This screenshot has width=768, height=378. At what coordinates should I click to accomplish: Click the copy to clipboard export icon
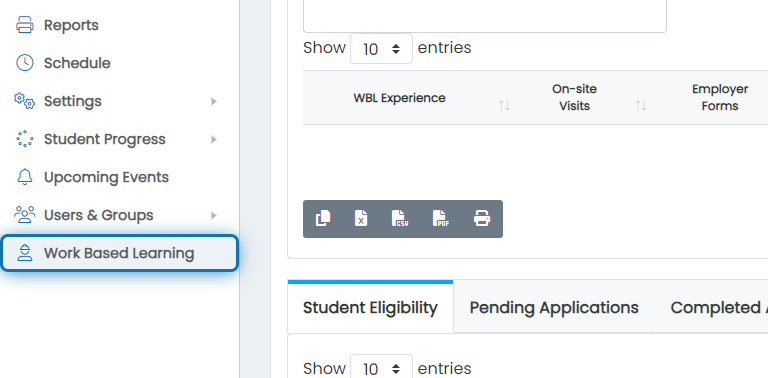323,218
